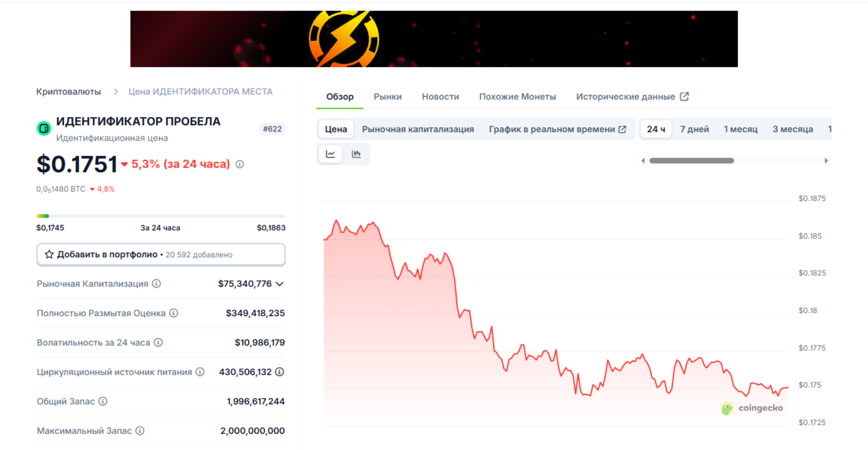Expand the market cap $75,340,776 chevron

pos(279,284)
